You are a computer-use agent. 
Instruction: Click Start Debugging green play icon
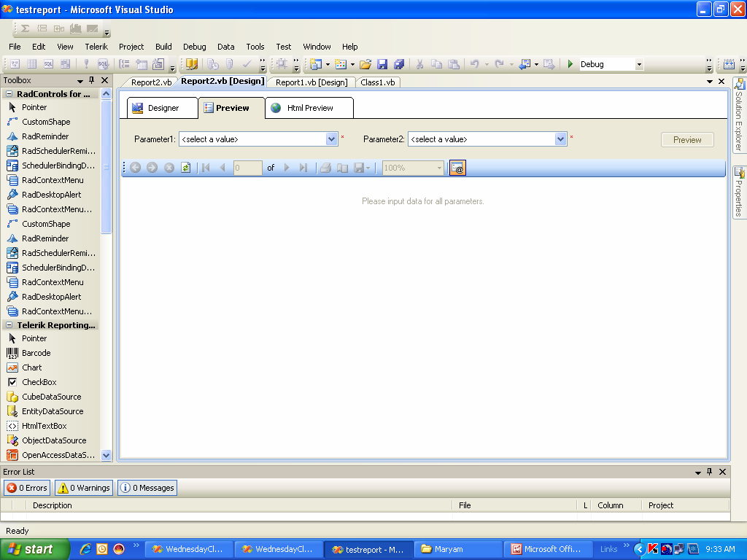point(570,64)
